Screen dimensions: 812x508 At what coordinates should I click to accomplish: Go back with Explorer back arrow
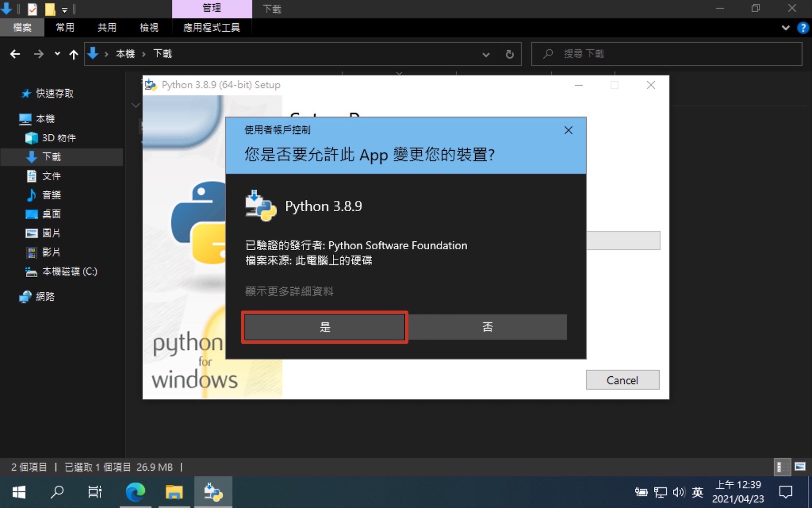pos(15,54)
